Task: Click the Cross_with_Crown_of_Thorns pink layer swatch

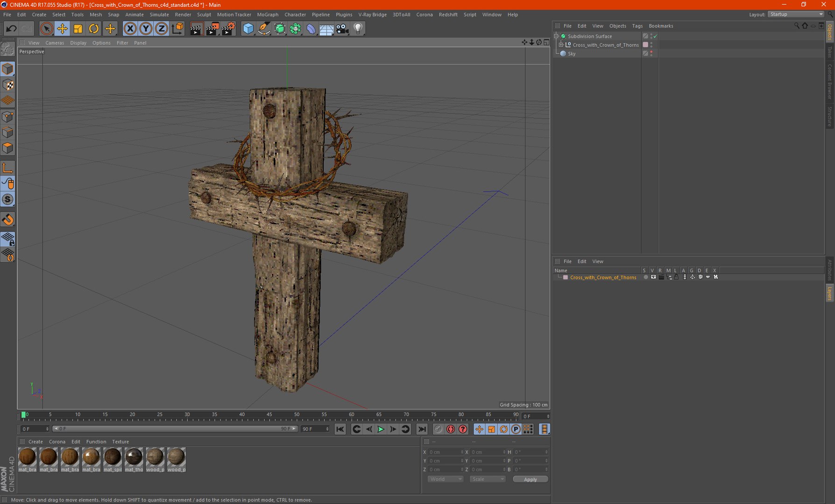Action: (x=645, y=45)
